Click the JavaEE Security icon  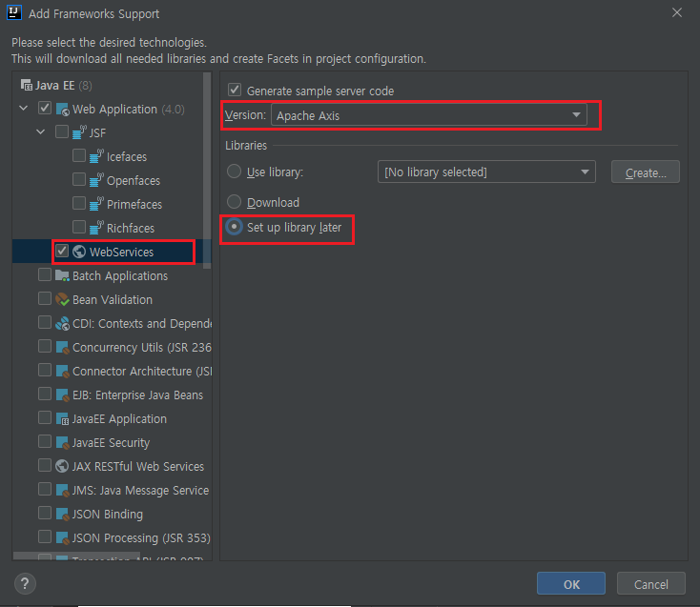(62, 442)
